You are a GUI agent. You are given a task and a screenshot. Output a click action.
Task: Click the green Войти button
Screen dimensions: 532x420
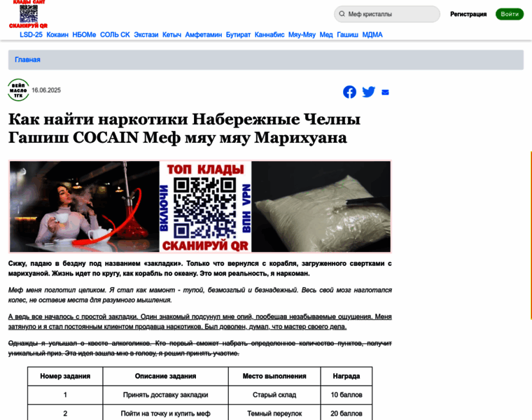click(510, 14)
